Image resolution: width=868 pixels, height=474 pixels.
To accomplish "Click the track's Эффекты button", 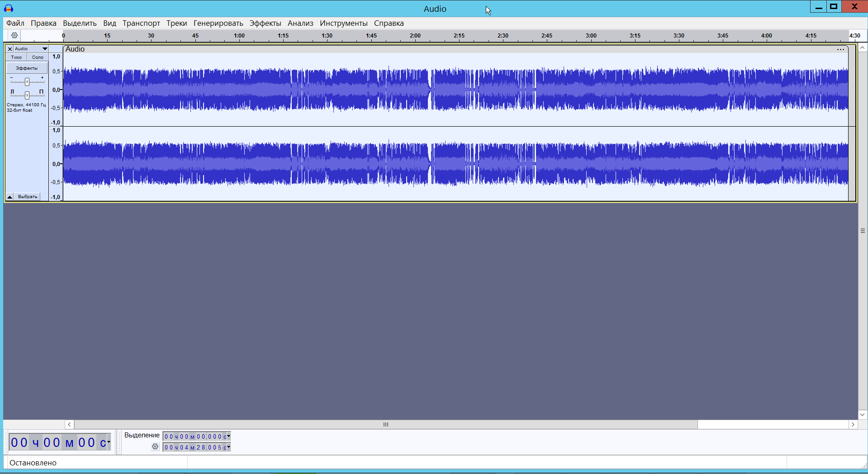I will 27,68.
